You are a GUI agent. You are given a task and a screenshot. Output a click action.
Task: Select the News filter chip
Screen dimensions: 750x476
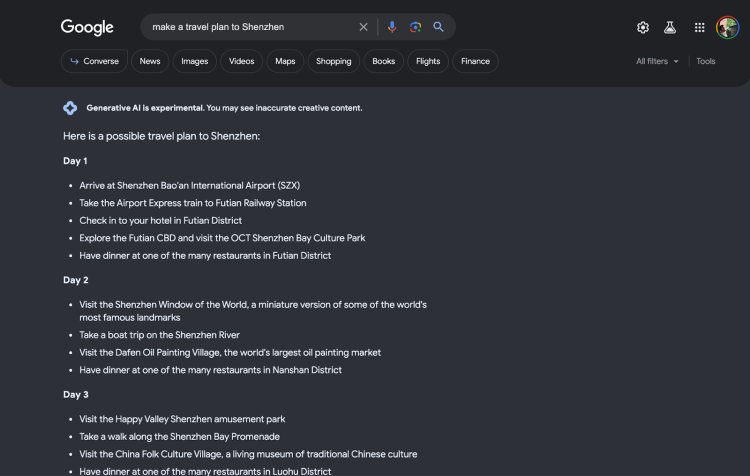150,61
